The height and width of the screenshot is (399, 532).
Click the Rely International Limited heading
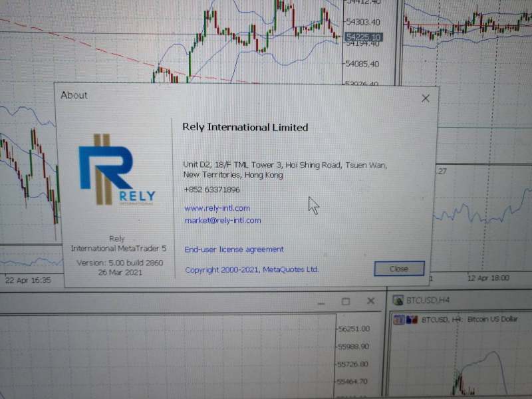click(245, 127)
